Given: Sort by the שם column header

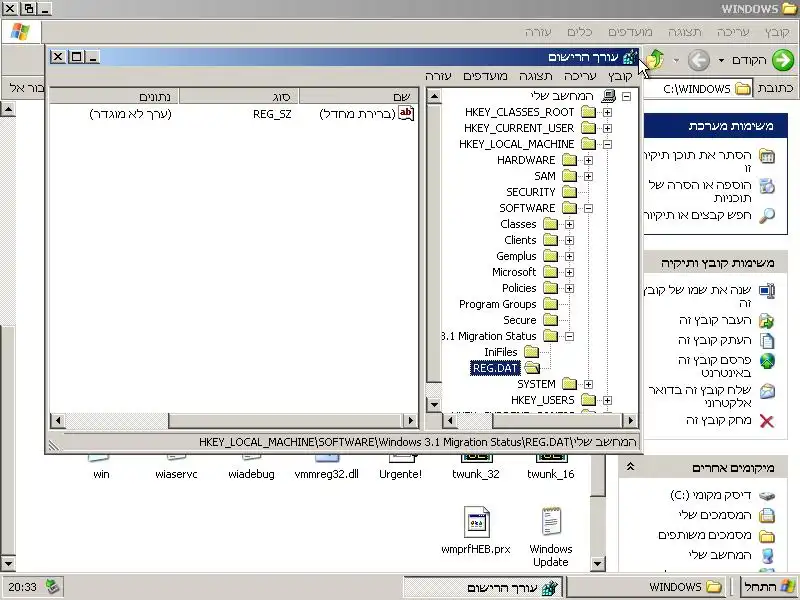Looking at the screenshot, I should coord(359,96).
